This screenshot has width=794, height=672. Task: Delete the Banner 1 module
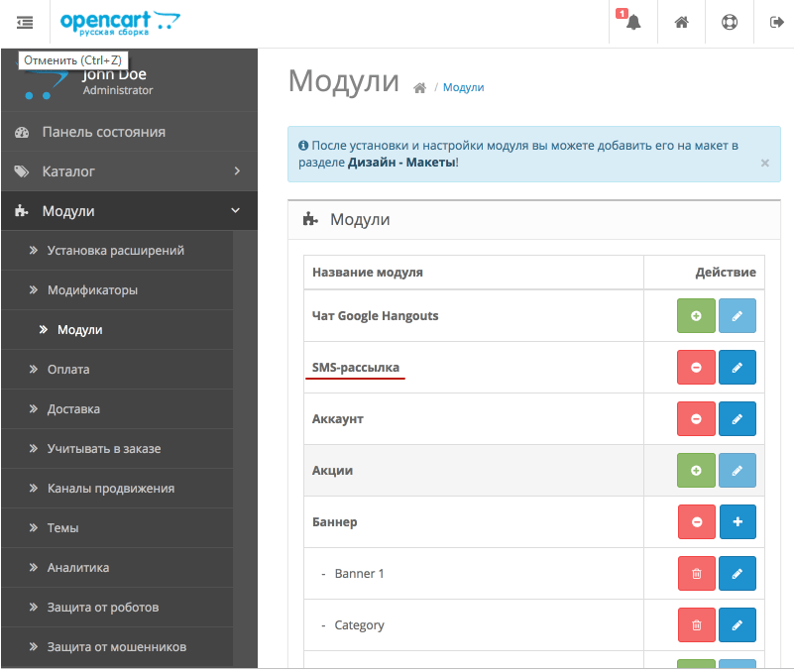696,573
